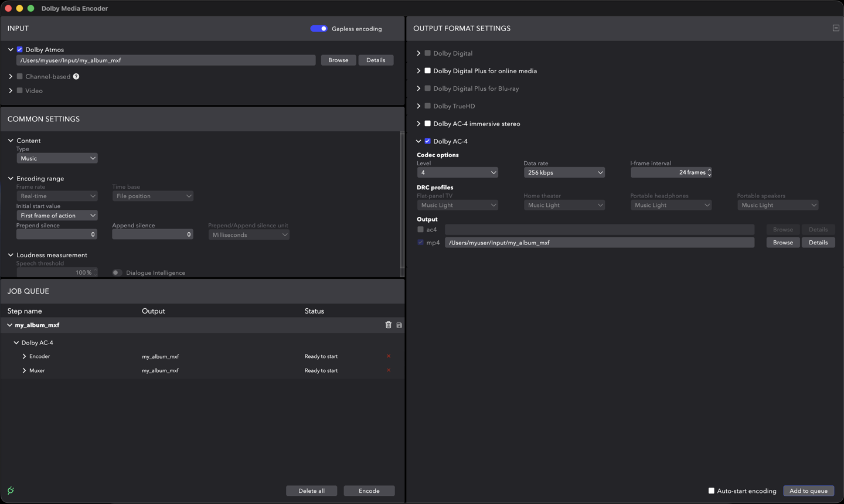This screenshot has height=504, width=844.
Task: Collapse the Dolby Atmos input section
Action: point(11,50)
